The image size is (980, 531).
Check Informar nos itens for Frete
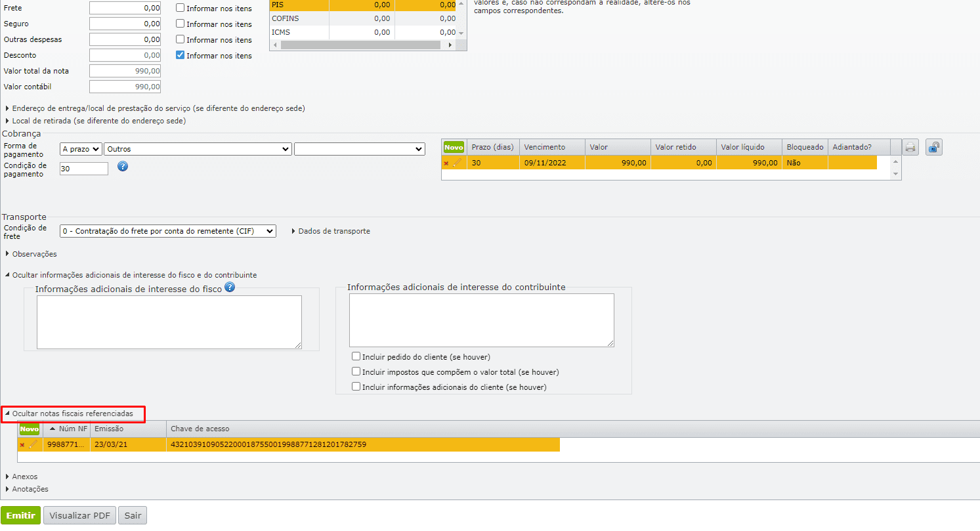pos(181,9)
